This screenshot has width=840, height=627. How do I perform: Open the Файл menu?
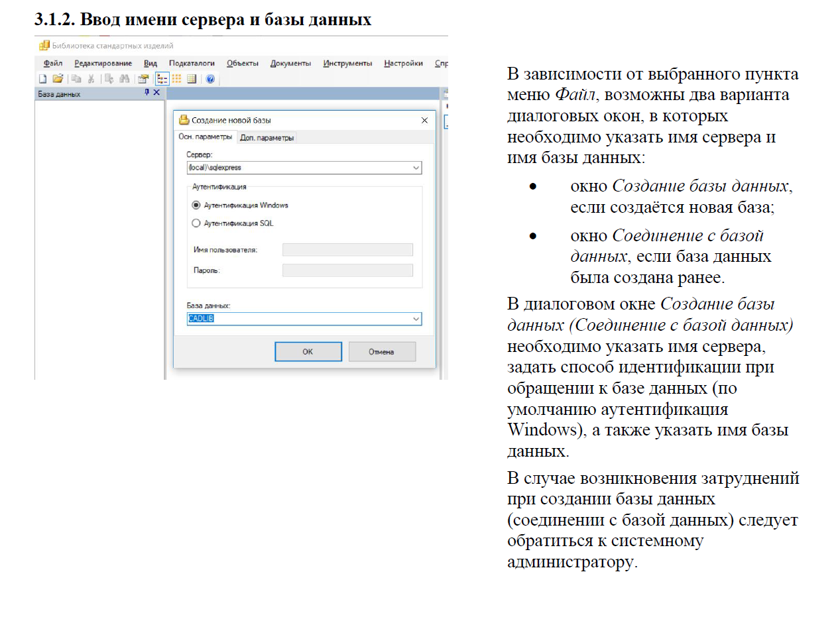pos(53,63)
